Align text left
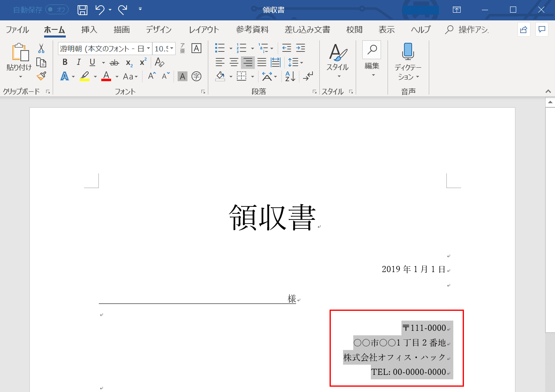 [220, 62]
